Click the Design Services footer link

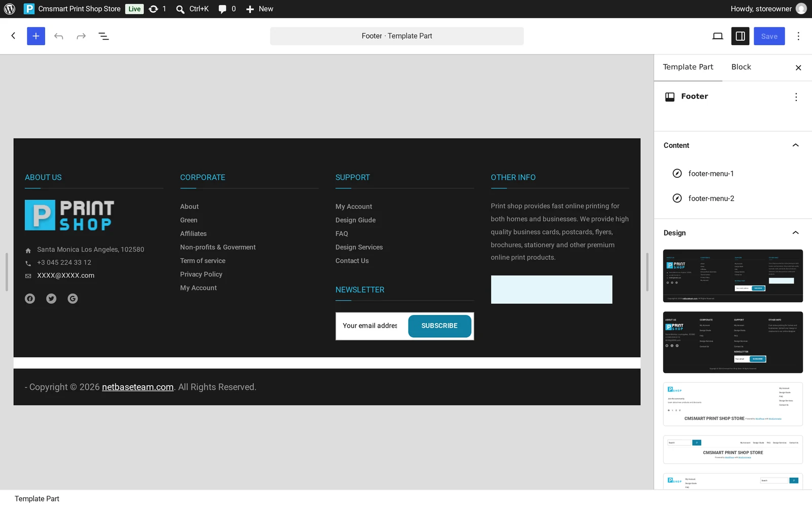(x=359, y=247)
